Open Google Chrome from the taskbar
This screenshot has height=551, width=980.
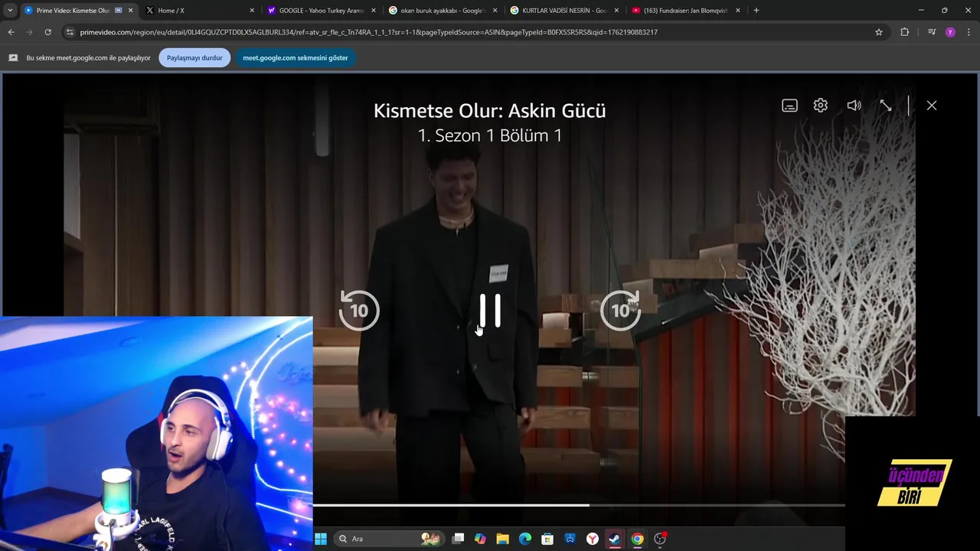[x=637, y=539]
